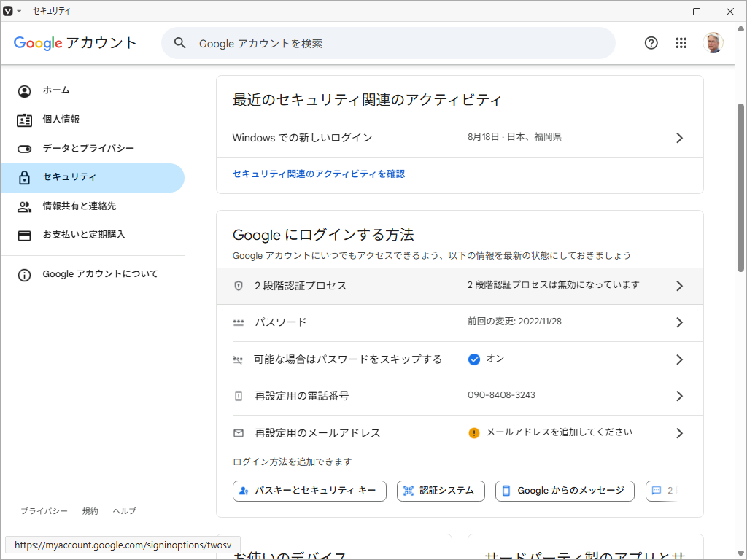Open the Vivaldi browser menu icon

(x=8, y=12)
